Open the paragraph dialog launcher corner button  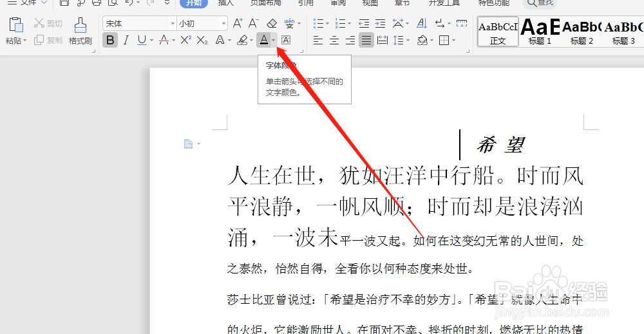coord(468,51)
